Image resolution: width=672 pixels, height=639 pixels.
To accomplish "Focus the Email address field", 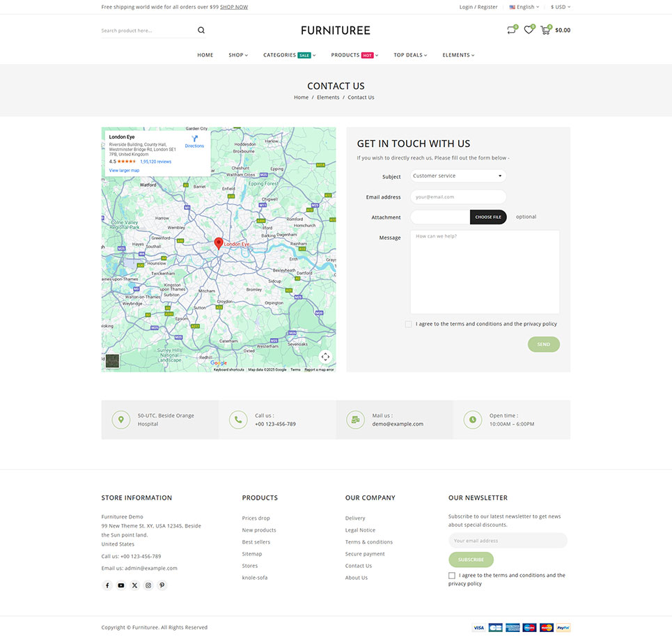I will pos(458,197).
